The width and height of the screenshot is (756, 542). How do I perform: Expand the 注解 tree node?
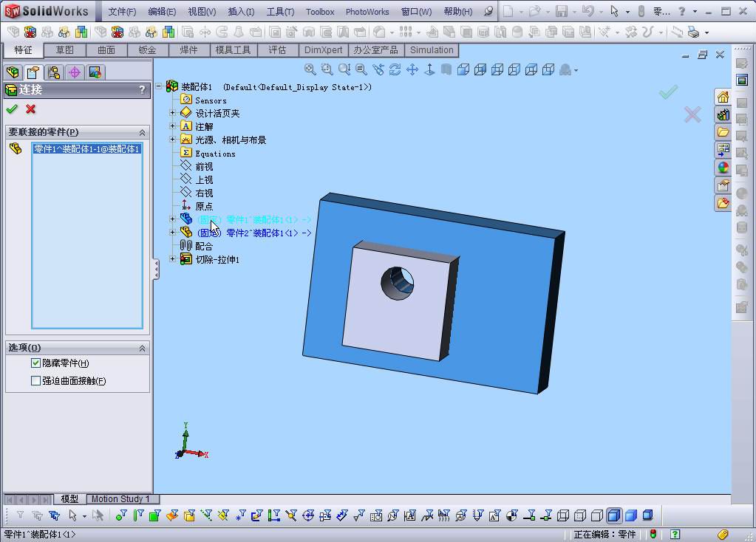tap(172, 126)
